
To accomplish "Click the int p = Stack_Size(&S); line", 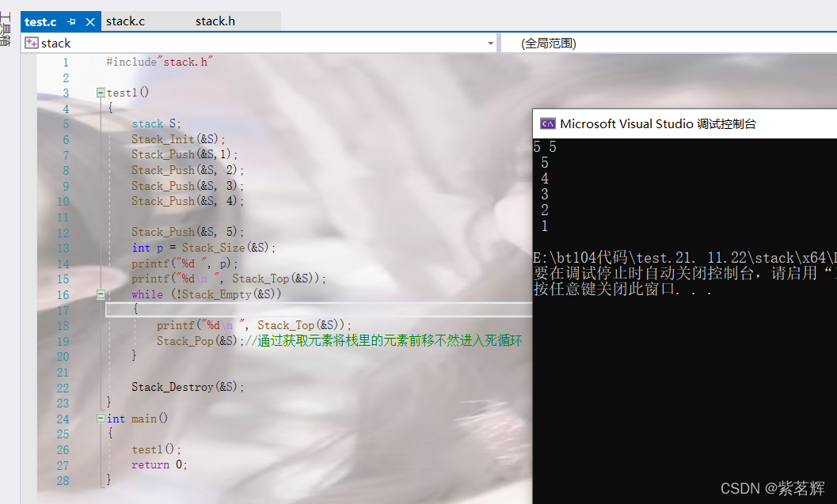I will pyautogui.click(x=204, y=248).
